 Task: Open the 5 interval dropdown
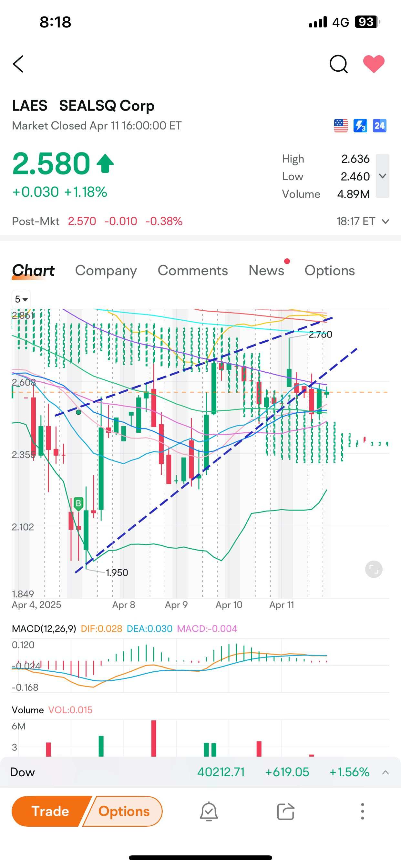(21, 299)
